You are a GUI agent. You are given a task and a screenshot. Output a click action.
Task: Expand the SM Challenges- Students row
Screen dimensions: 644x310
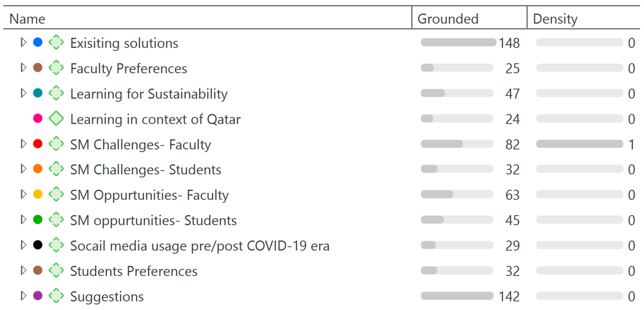click(x=23, y=169)
